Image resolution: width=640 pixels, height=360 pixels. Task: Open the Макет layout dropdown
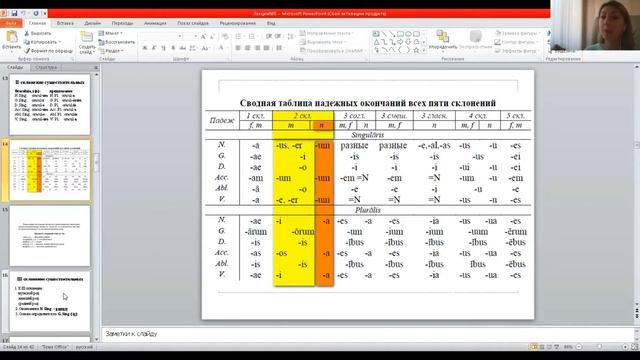pyautogui.click(x=110, y=33)
